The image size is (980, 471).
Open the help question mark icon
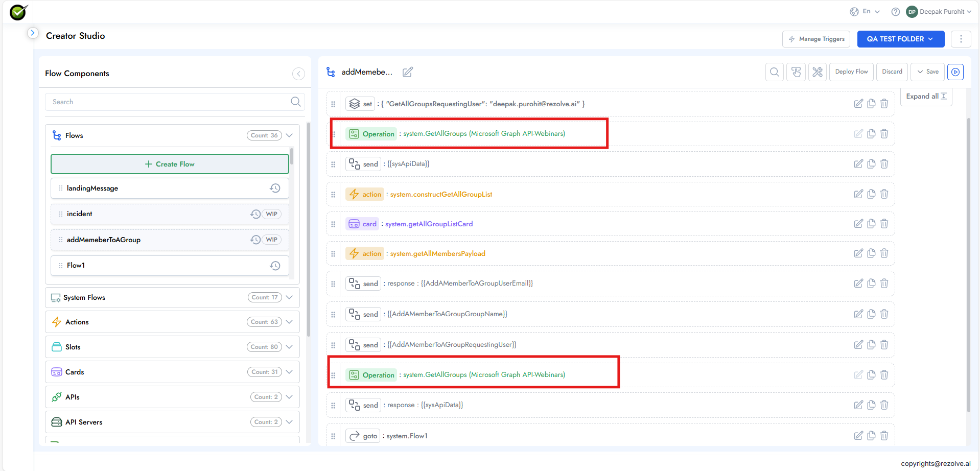click(895, 11)
